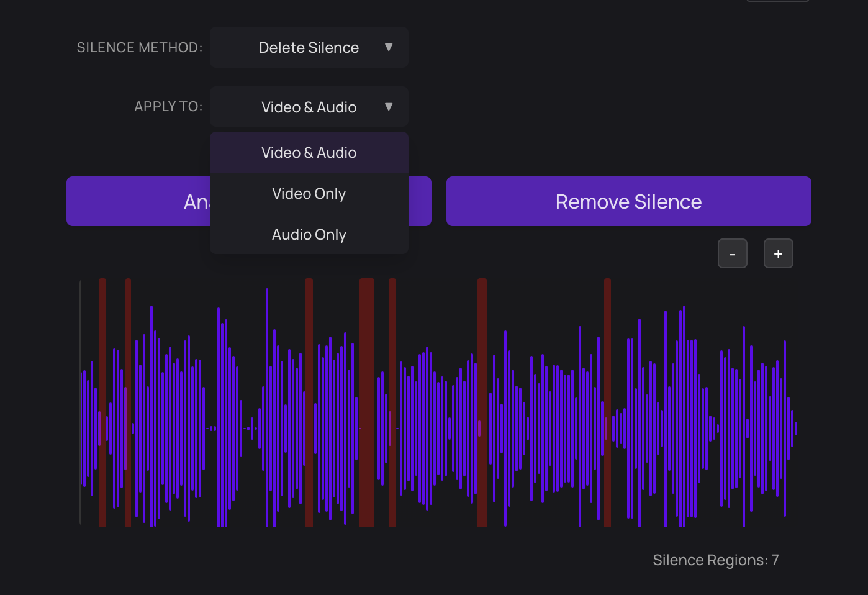This screenshot has height=595, width=868.
Task: Click the Remove Silence button
Action: (x=628, y=201)
